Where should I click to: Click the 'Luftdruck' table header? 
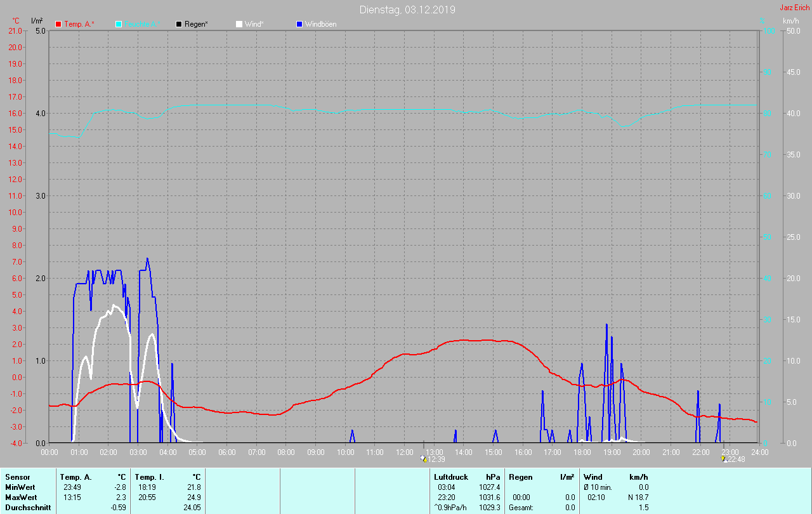(451, 477)
